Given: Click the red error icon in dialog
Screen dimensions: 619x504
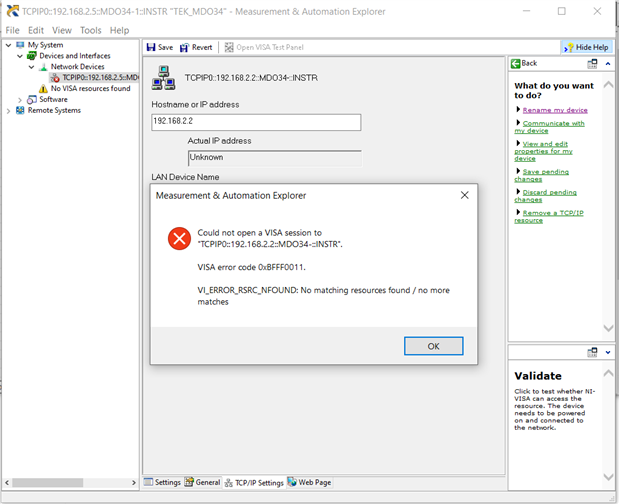Looking at the screenshot, I should (x=180, y=238).
